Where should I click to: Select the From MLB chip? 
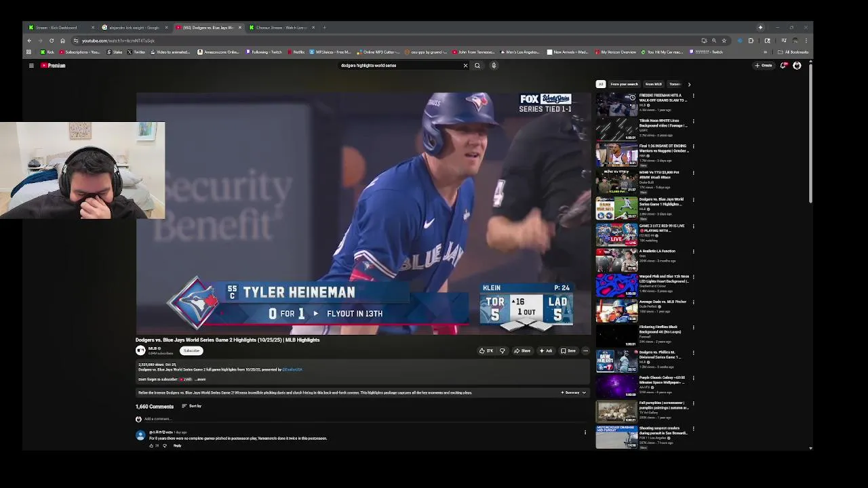point(653,84)
